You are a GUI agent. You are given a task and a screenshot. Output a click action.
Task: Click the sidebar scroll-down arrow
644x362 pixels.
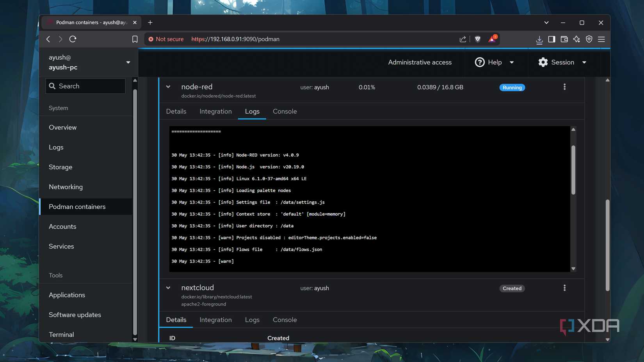pos(135,339)
